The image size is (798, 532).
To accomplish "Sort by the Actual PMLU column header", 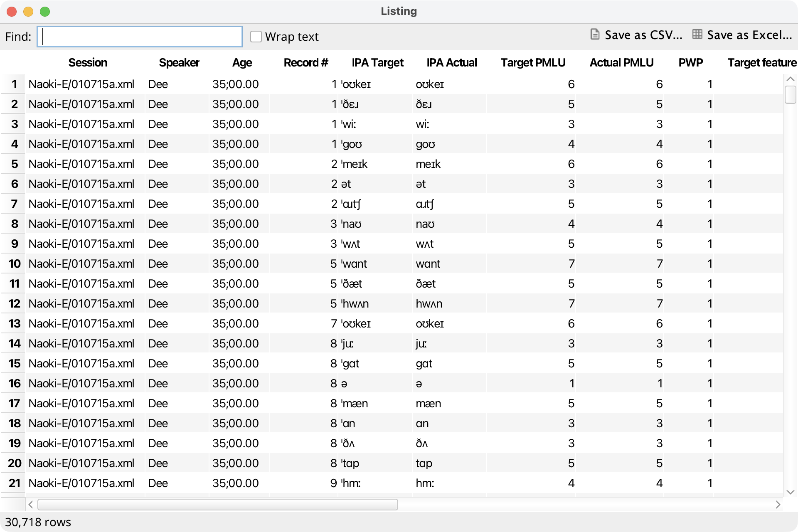I will pyautogui.click(x=621, y=63).
